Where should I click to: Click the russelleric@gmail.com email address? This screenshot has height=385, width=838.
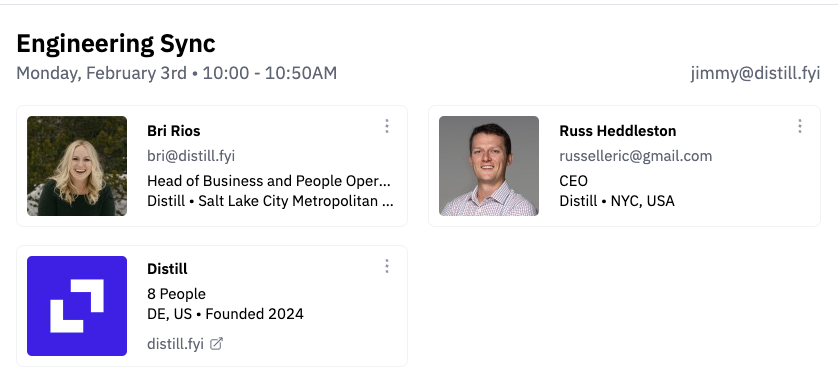coord(635,156)
